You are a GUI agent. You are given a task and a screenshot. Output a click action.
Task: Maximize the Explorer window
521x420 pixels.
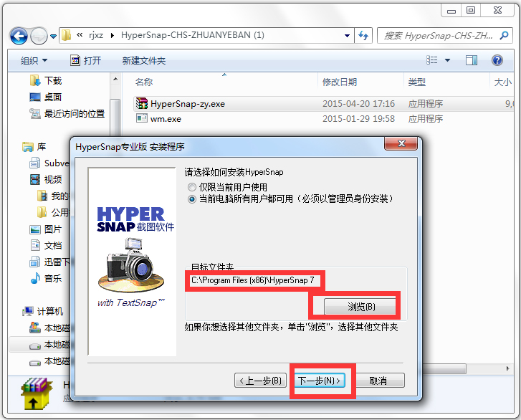(x=471, y=10)
